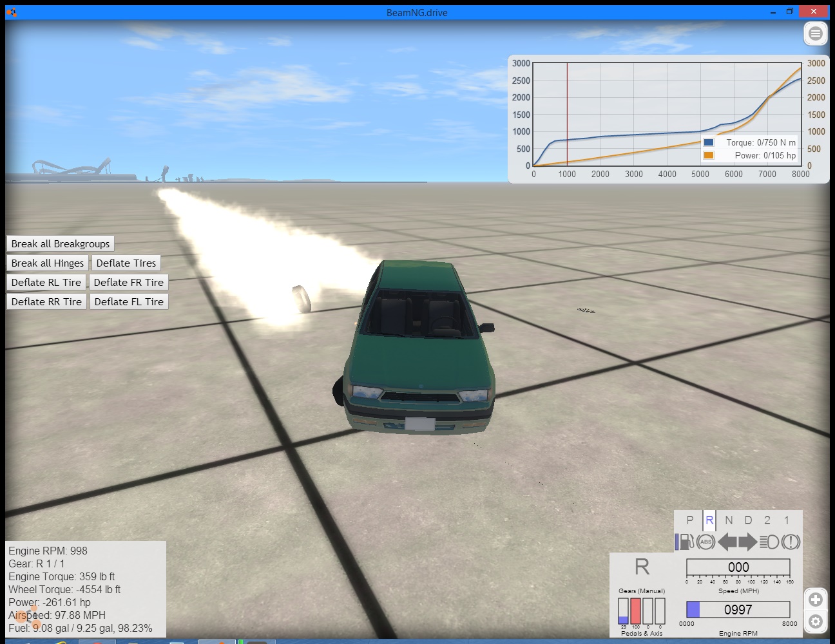Click the right turn signal arrow
Image resolution: width=835 pixels, height=644 pixels.
[748, 542]
